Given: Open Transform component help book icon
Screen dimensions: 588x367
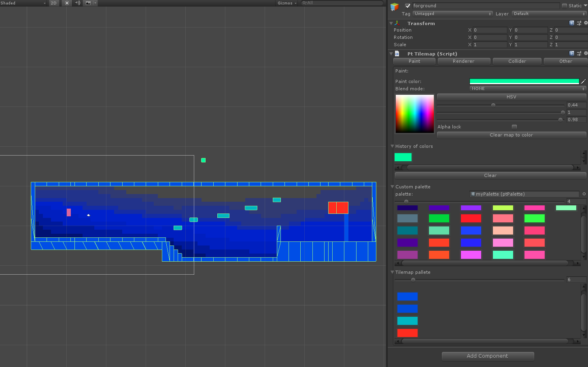Looking at the screenshot, I should (571, 23).
